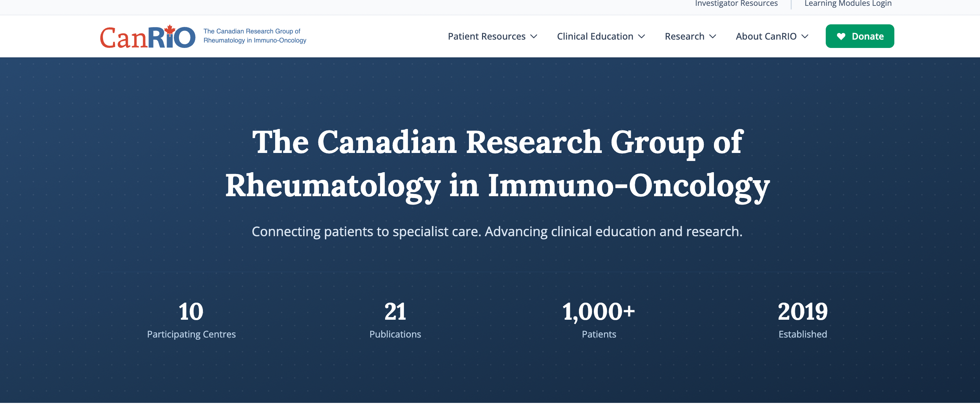
Task: Expand the About CanRIO chevron
Action: click(805, 37)
